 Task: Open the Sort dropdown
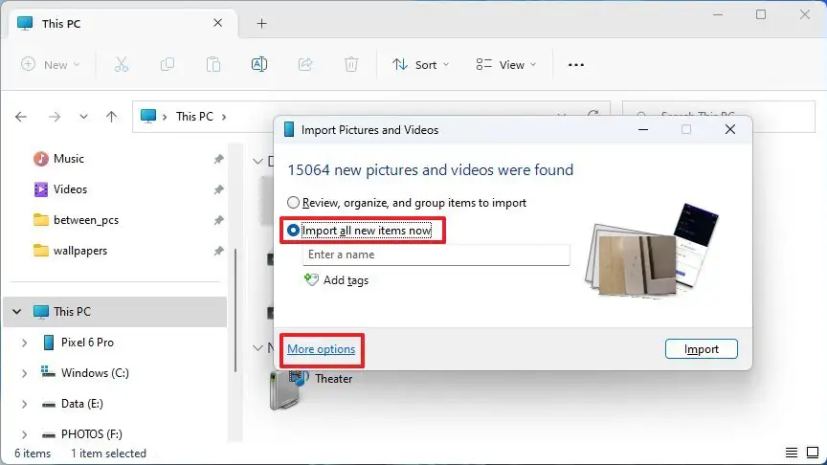(x=420, y=64)
